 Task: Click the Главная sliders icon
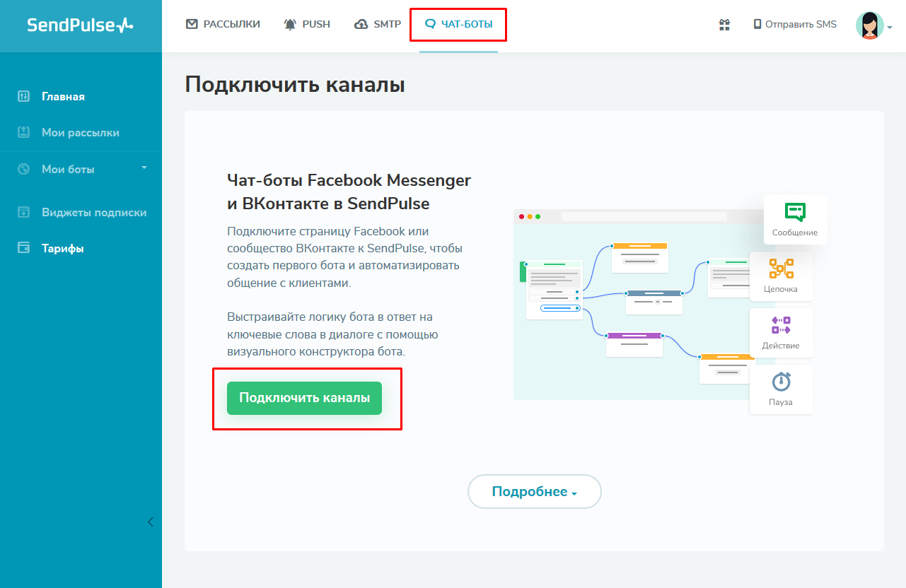[23, 97]
